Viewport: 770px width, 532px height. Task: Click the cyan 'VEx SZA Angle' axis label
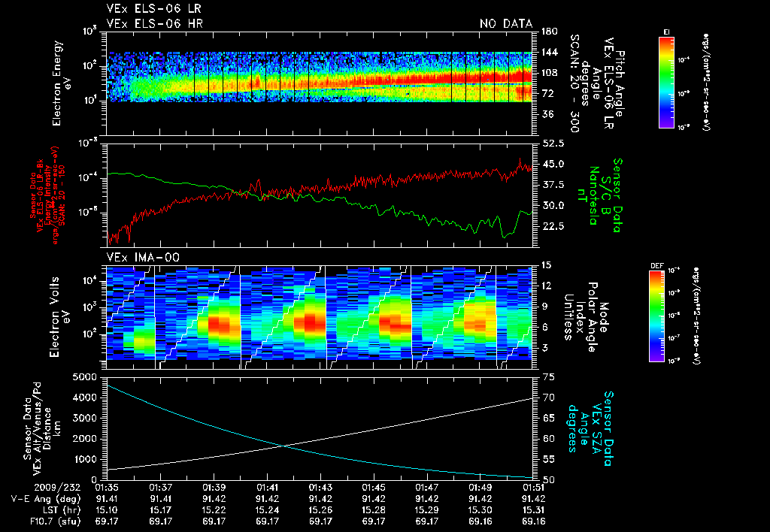tap(590, 428)
